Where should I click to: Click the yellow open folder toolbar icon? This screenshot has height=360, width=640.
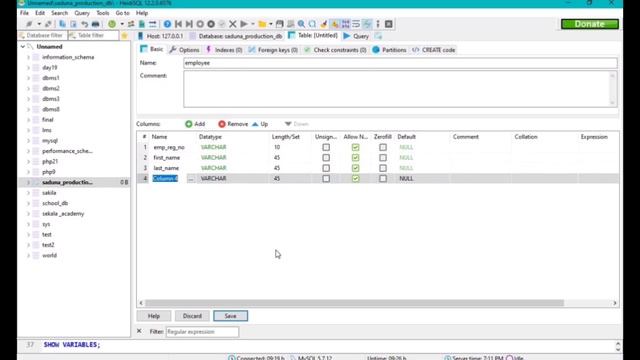262,24
